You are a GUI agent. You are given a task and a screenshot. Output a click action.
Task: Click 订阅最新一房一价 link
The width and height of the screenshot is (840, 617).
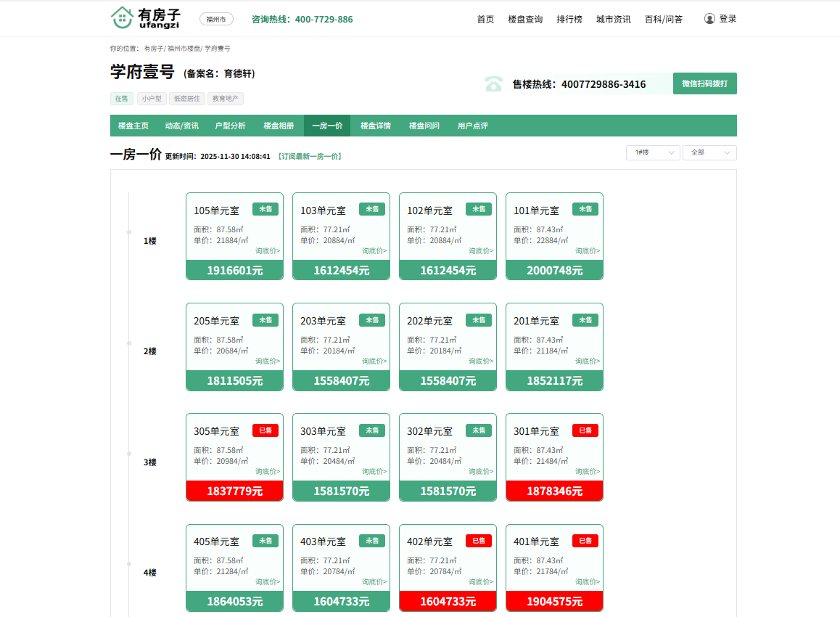[x=309, y=156]
